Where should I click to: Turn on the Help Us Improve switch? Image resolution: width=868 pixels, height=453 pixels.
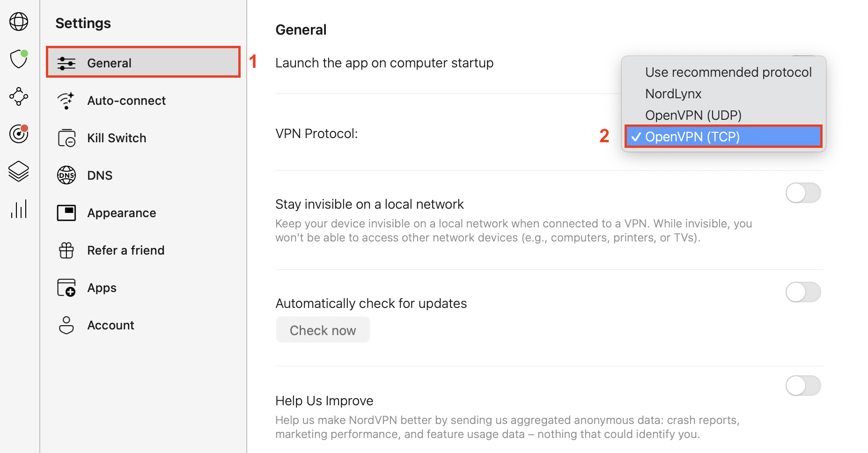tap(803, 386)
